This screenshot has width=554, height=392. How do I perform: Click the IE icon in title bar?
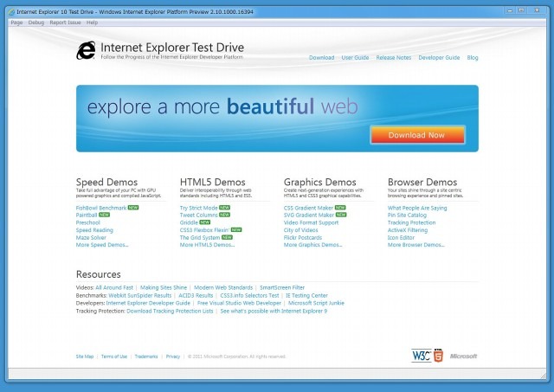pyautogui.click(x=11, y=12)
